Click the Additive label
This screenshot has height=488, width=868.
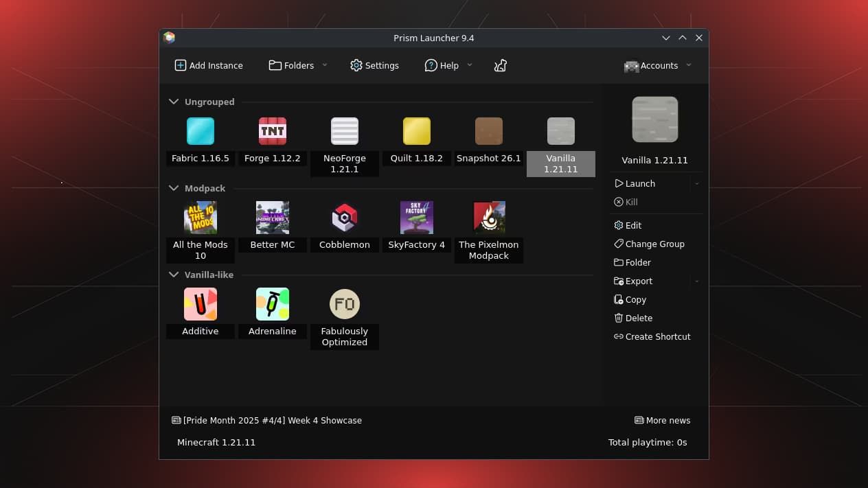201,331
